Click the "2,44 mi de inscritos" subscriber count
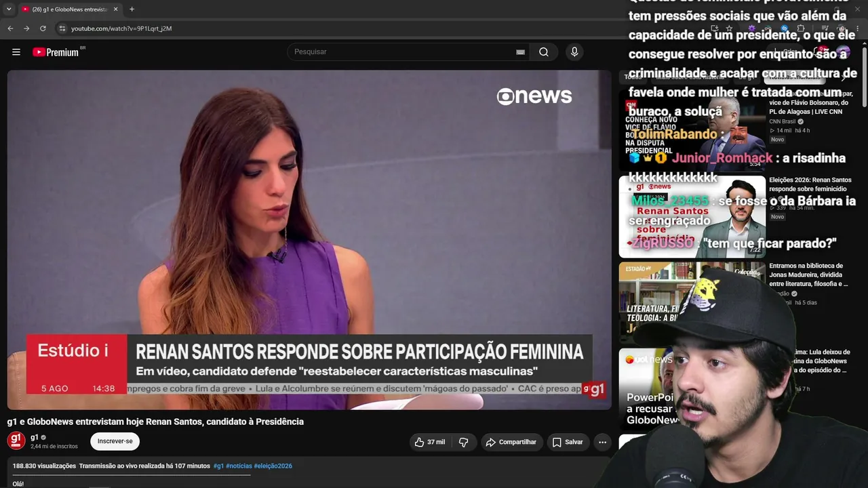The width and height of the screenshot is (868, 488). point(54,447)
